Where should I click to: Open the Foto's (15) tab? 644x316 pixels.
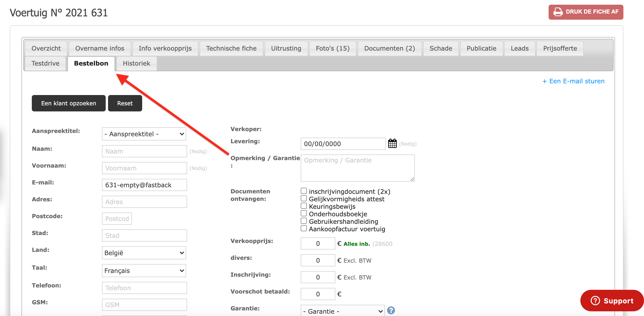click(x=333, y=48)
